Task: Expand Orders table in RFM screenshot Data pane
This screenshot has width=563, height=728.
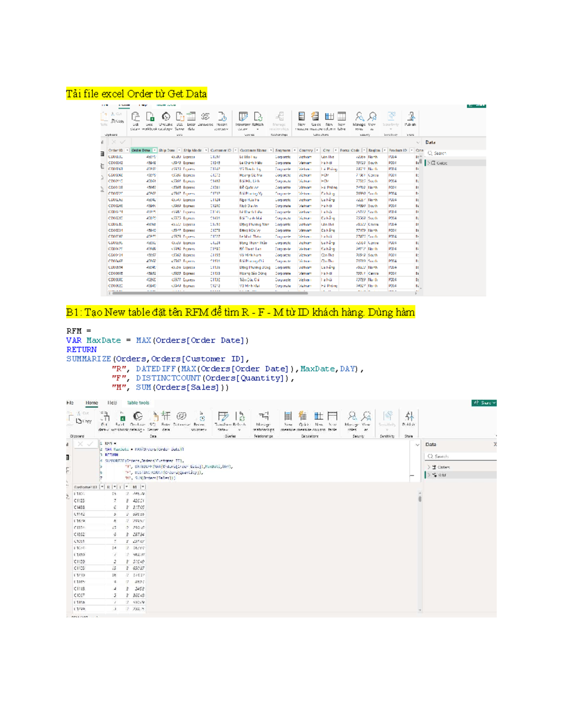Action: tap(428, 467)
